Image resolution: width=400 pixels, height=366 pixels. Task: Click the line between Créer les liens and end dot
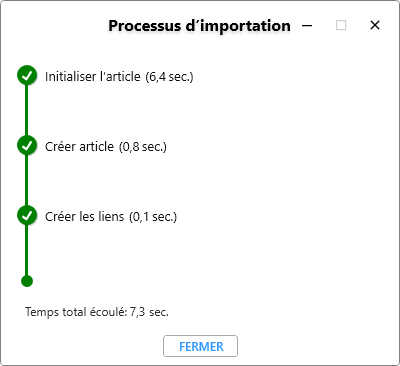tap(27, 250)
